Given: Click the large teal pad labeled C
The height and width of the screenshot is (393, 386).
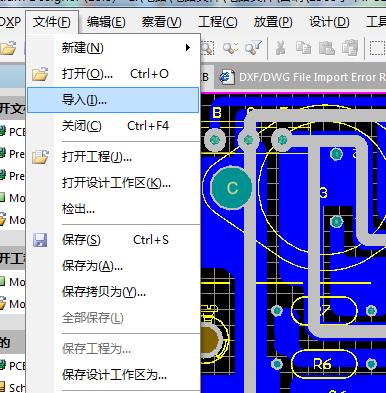Looking at the screenshot, I should coord(232,188).
